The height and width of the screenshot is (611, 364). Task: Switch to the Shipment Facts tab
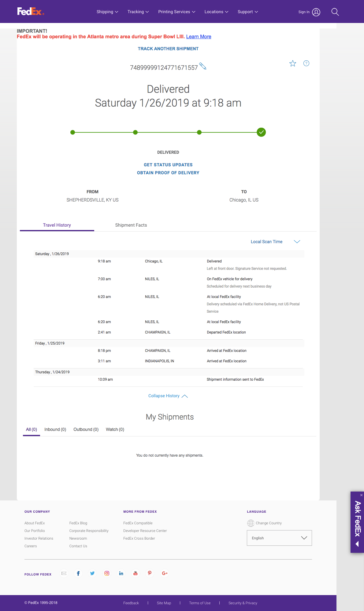[x=131, y=225]
